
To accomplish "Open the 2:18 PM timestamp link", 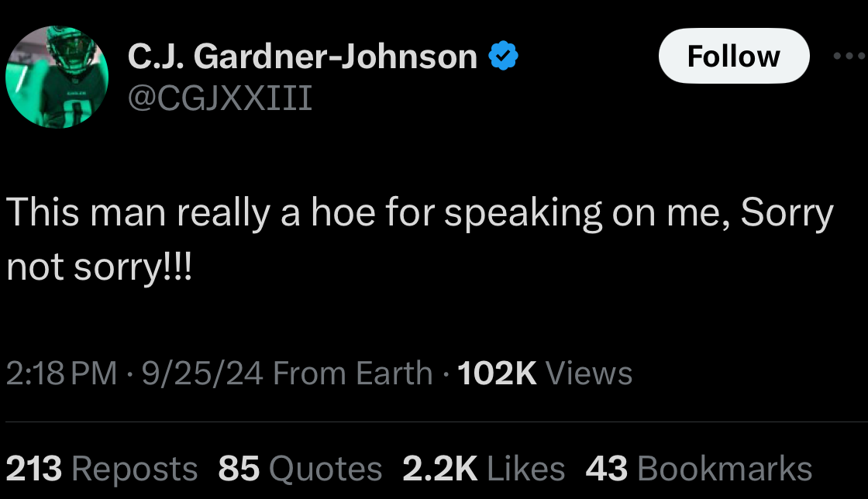I will coord(61,373).
